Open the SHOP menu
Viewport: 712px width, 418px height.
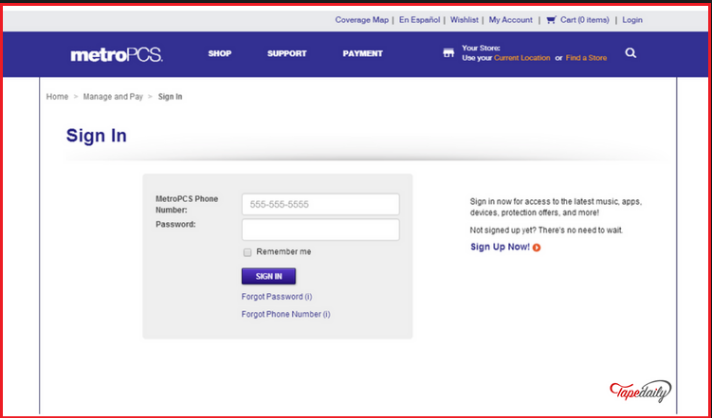click(x=220, y=54)
